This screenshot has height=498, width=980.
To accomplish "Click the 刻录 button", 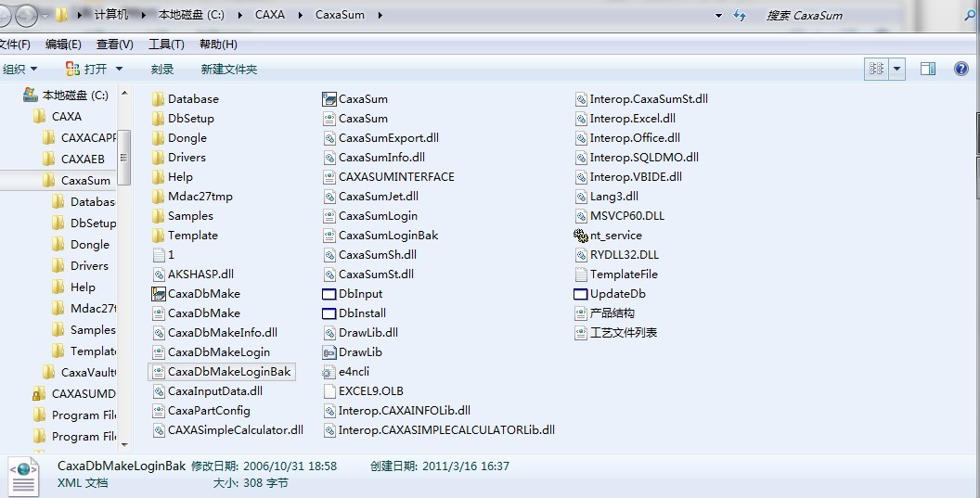I will point(162,69).
